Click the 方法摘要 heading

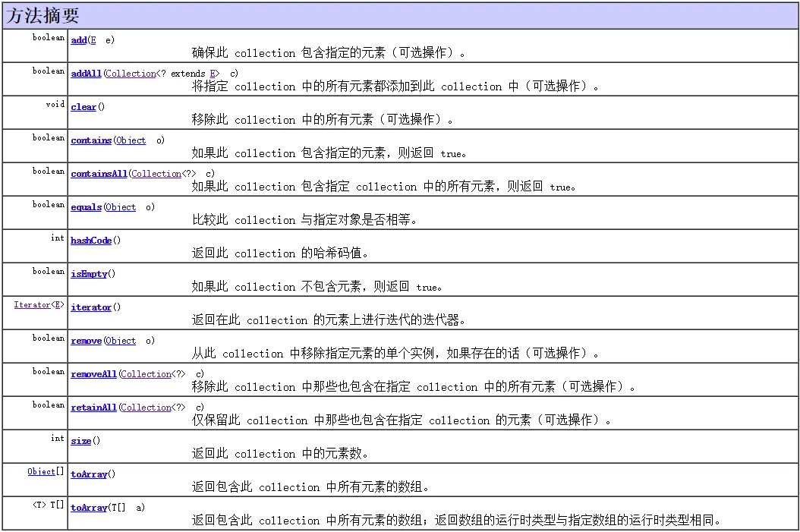click(43, 16)
